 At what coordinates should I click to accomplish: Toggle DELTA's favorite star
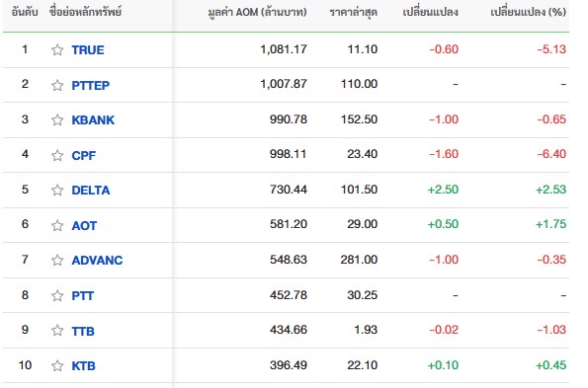click(57, 191)
